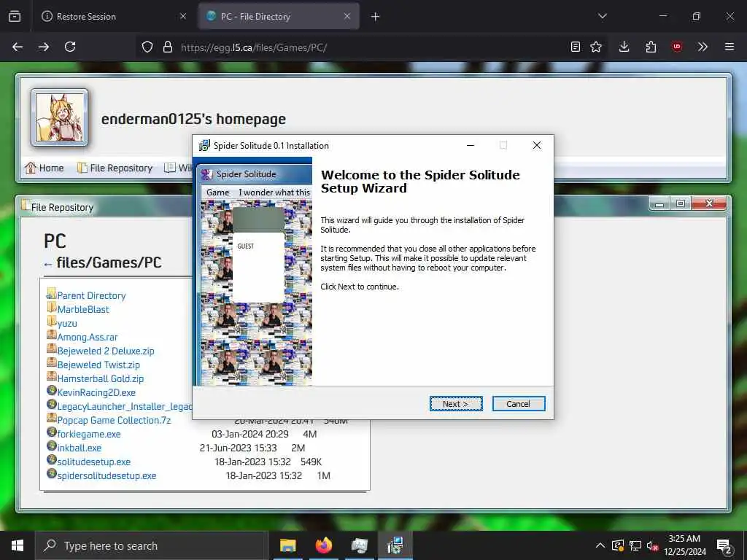Image resolution: width=747 pixels, height=560 pixels.
Task: Open the extensions puzzle icon
Action: [x=651, y=47]
